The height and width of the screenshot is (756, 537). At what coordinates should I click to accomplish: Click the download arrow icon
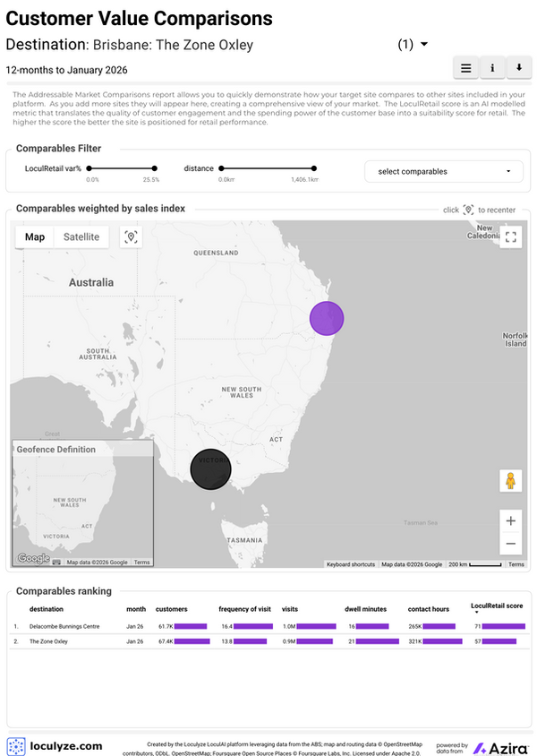click(519, 68)
